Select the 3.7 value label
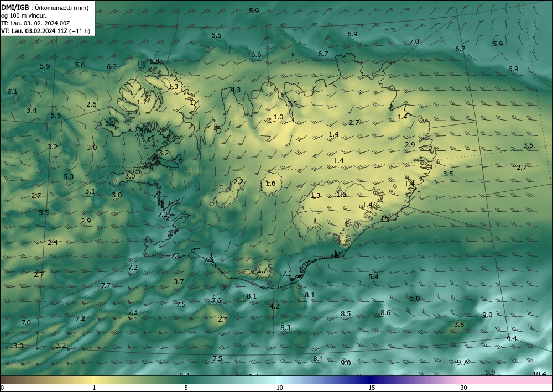The width and height of the screenshot is (553, 392). 179,281
